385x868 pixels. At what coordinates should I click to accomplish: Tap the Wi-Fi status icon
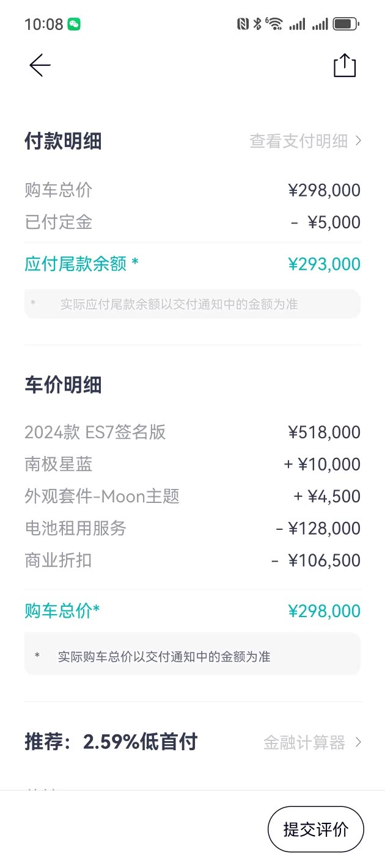tap(275, 24)
